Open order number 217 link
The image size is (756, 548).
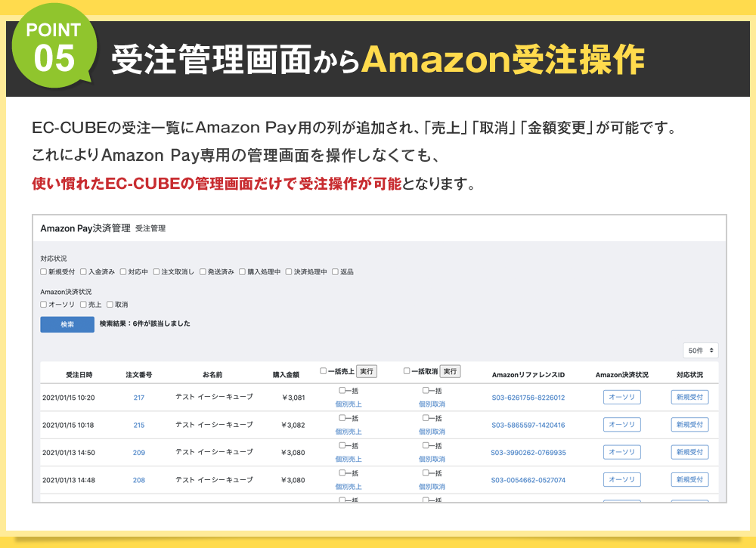pos(139,398)
